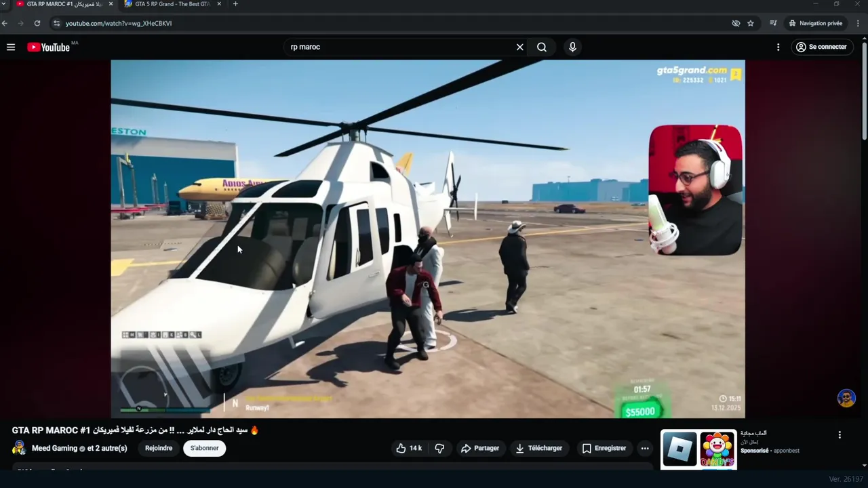
Task: Click the magnifying glass search button
Action: pos(542,47)
